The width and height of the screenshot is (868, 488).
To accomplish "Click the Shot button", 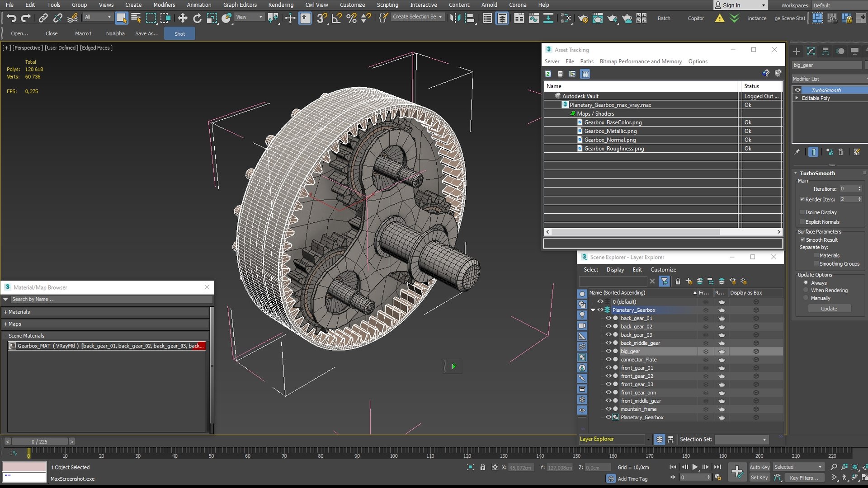I will pyautogui.click(x=180, y=34).
